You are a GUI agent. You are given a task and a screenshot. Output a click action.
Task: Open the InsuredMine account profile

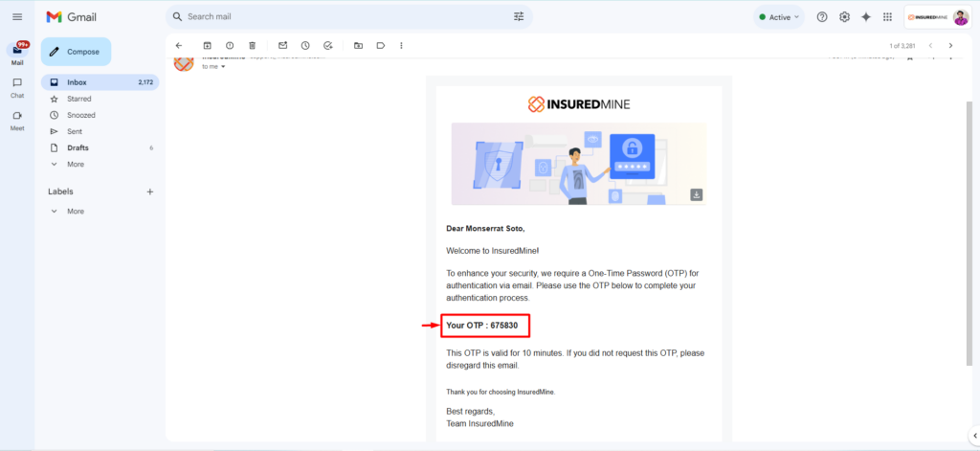point(940,17)
